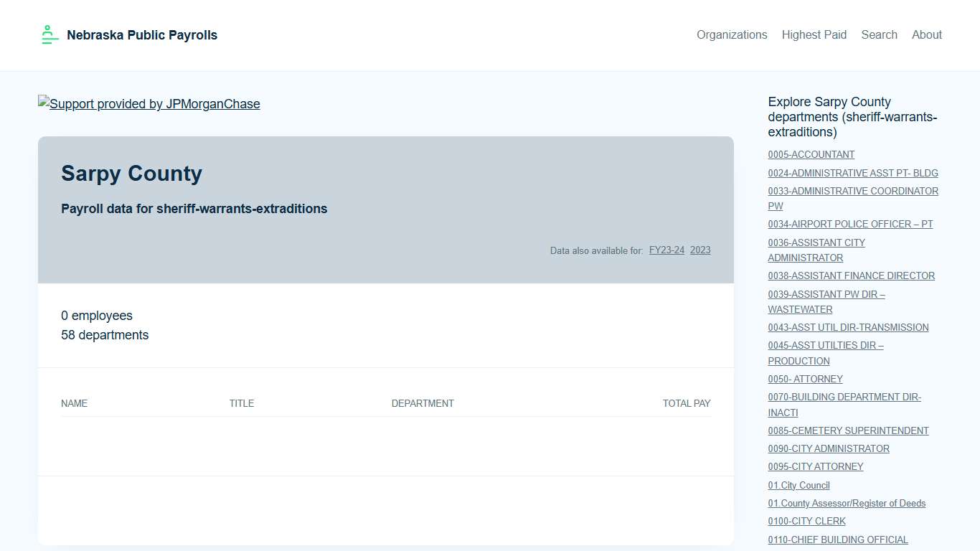
Task: Open 01.County Assessor/Register of Deeds link
Action: (x=847, y=503)
